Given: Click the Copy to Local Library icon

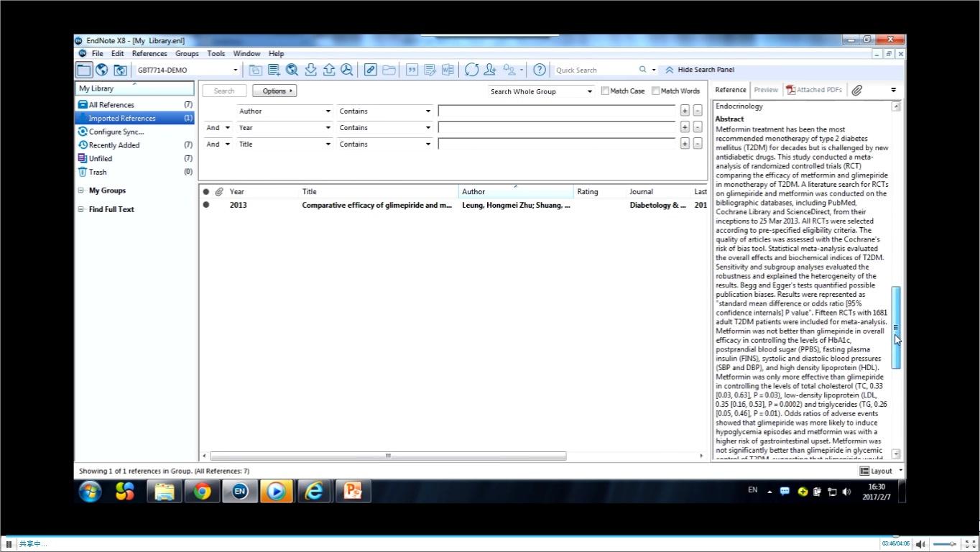Looking at the screenshot, I should (x=255, y=70).
